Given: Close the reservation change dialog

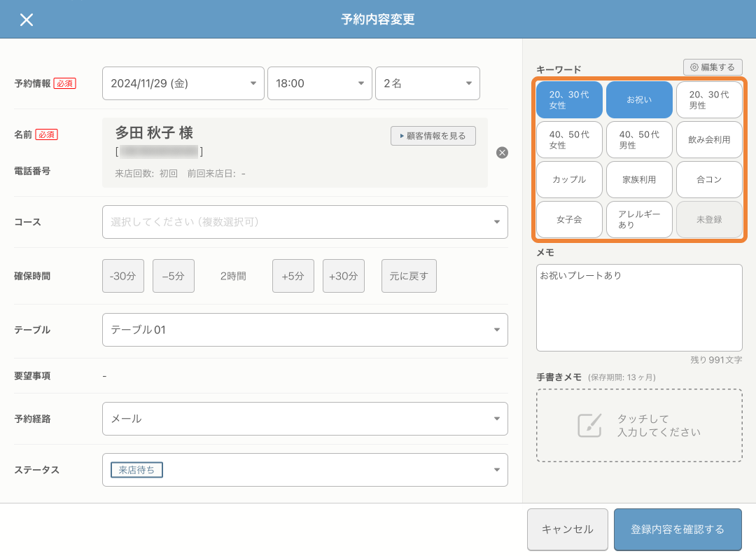Looking at the screenshot, I should click(x=27, y=20).
